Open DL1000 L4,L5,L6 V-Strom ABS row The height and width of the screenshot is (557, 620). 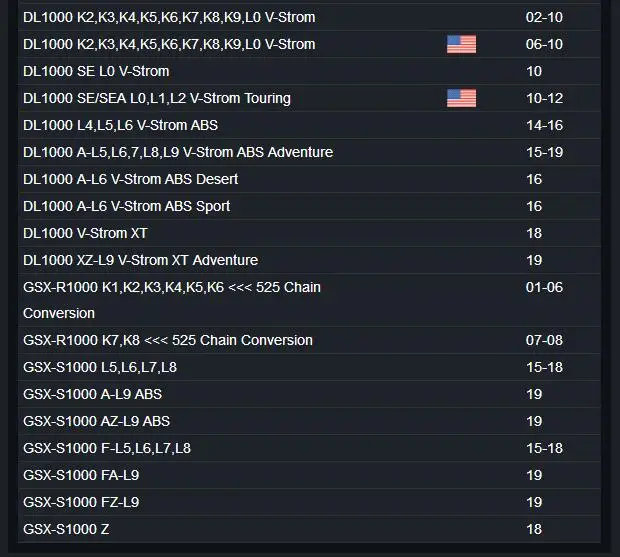120,125
